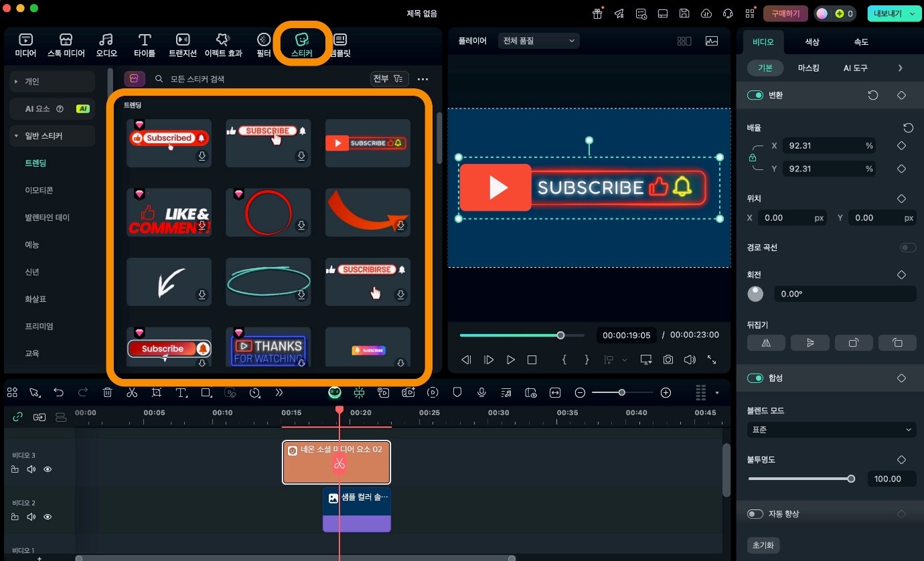This screenshot has width=924, height=561.
Task: Toggle the player grid view icon
Action: (684, 41)
